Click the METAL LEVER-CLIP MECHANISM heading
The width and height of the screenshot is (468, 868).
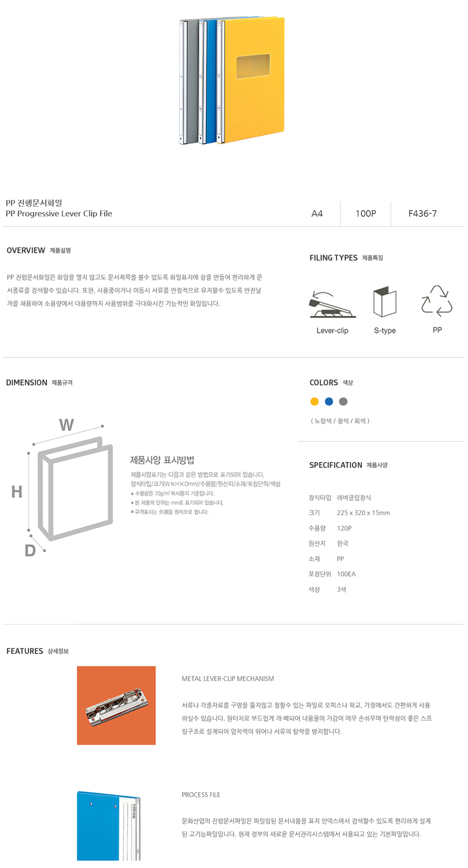pyautogui.click(x=228, y=679)
